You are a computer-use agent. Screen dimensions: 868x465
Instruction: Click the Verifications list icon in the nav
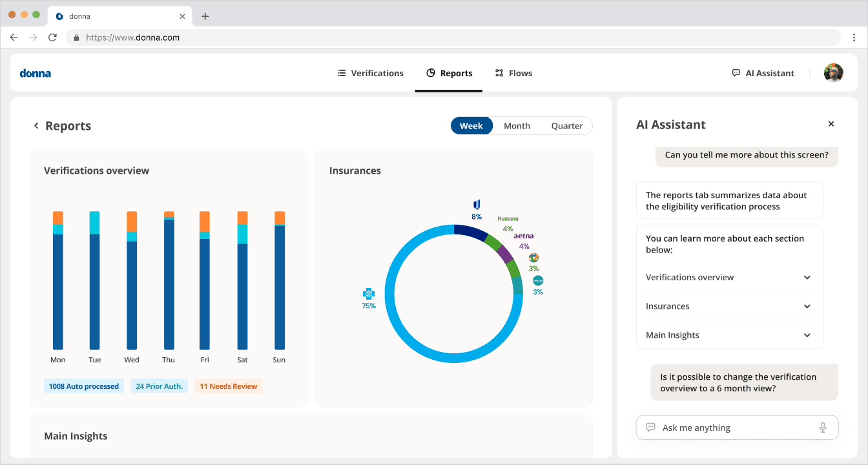pos(342,73)
